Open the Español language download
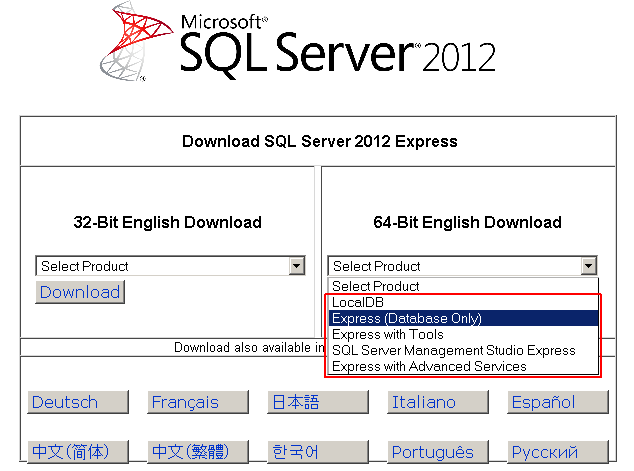 pyautogui.click(x=558, y=402)
